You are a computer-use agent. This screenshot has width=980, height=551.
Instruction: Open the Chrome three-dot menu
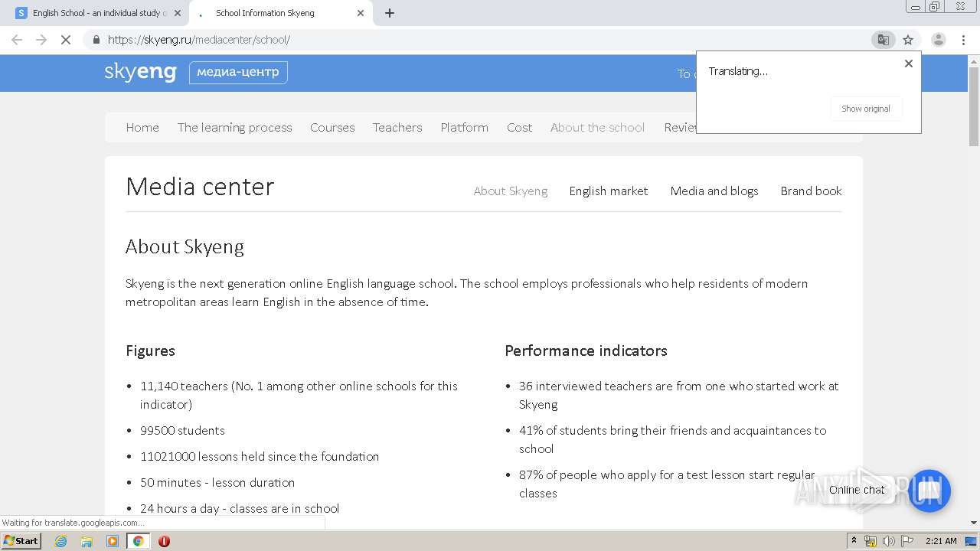963,40
